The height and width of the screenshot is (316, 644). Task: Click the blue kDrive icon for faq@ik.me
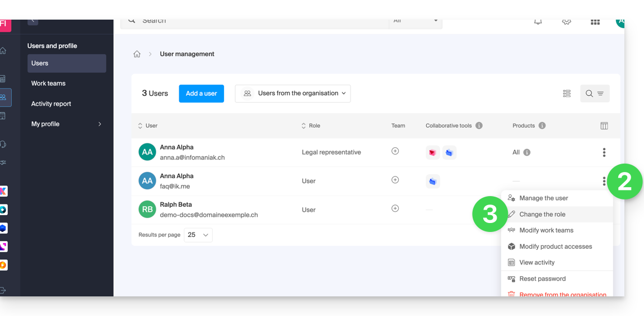[433, 181]
